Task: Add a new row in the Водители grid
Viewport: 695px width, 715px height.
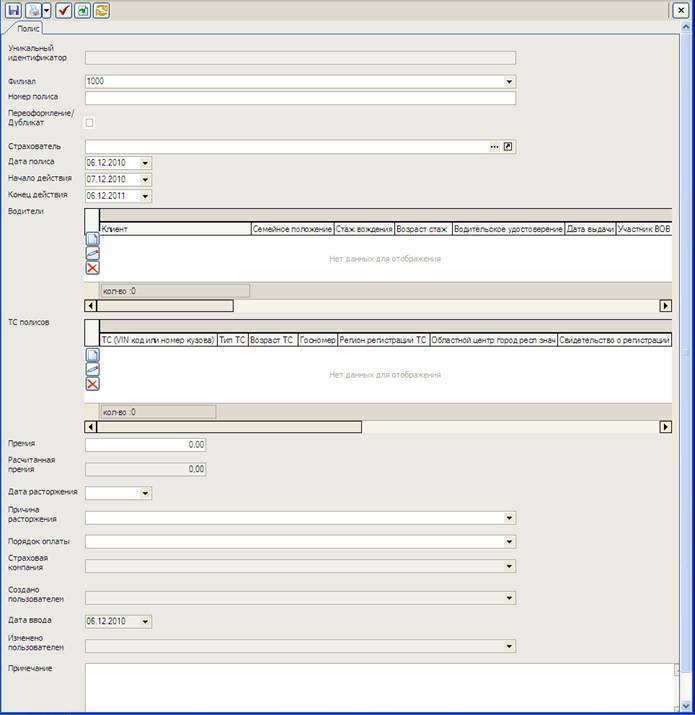Action: (92, 240)
